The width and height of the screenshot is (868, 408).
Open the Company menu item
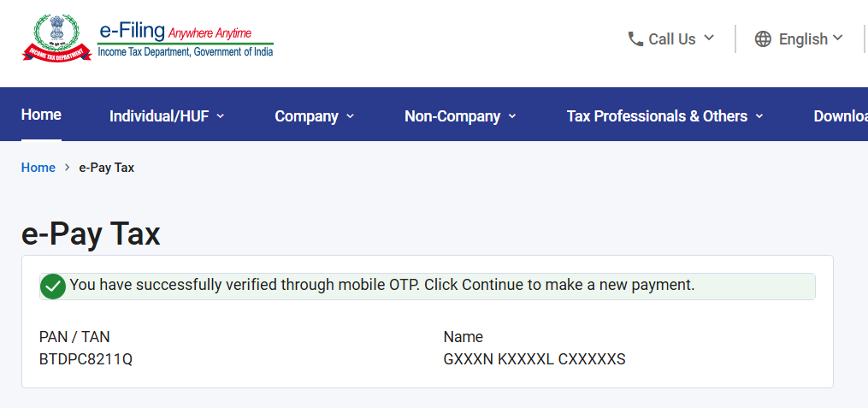(x=307, y=116)
